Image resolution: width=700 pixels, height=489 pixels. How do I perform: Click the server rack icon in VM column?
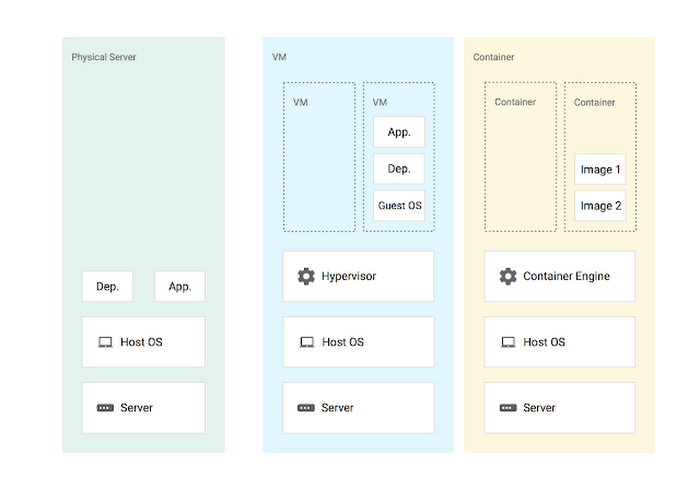306,408
